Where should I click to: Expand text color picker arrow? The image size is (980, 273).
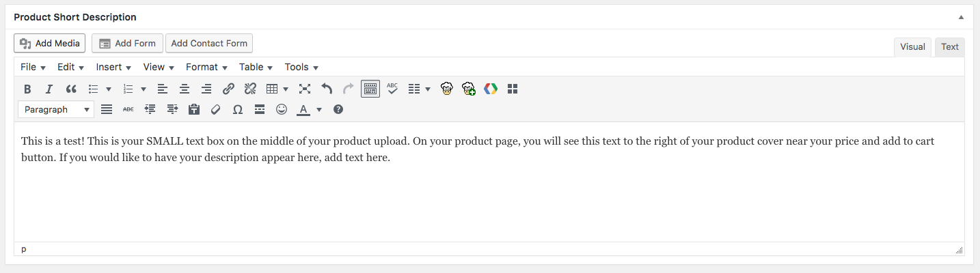click(319, 109)
